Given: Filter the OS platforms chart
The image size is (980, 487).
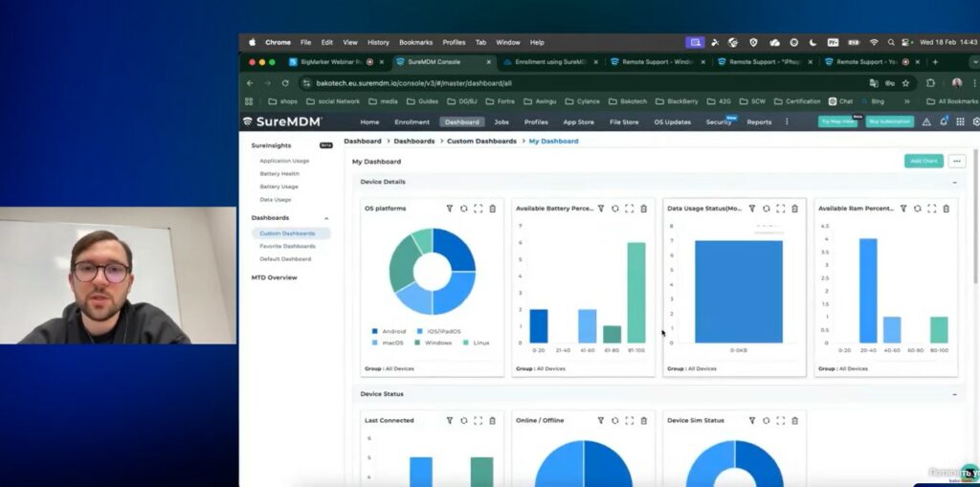Looking at the screenshot, I should pyautogui.click(x=450, y=209).
